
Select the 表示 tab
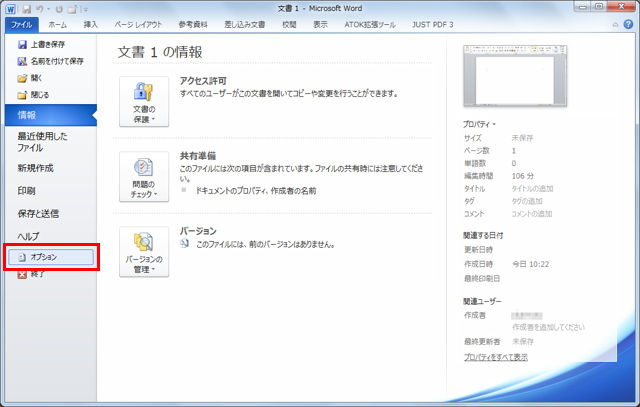point(320,24)
